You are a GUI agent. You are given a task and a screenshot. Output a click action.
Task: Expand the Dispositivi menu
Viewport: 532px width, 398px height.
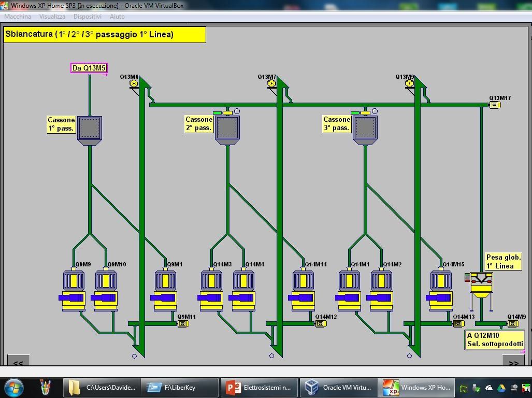87,17
